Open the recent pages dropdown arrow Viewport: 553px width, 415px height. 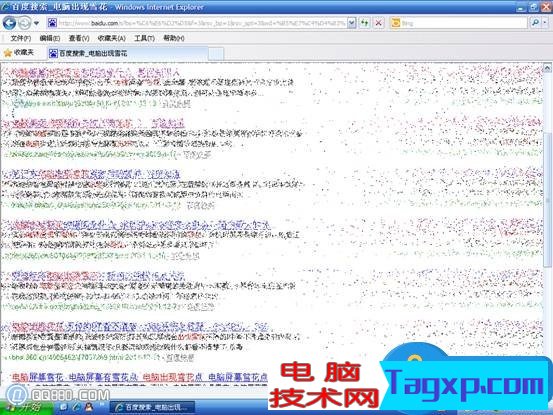36,24
